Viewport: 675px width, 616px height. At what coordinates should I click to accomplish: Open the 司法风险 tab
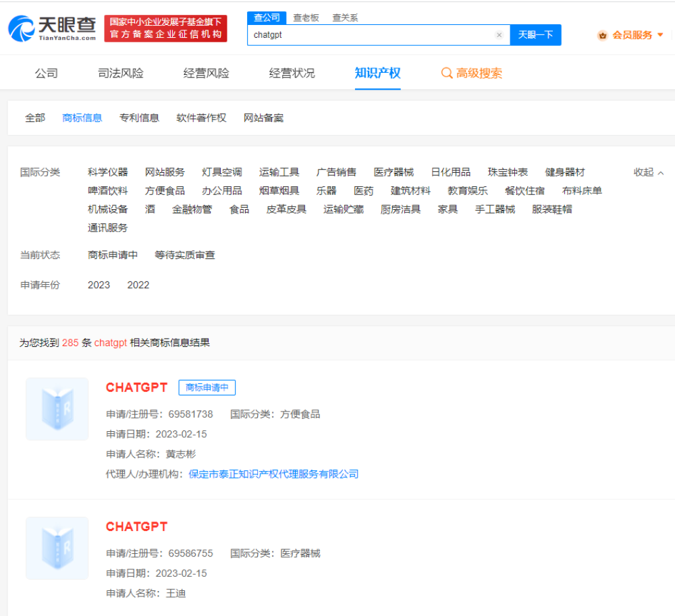pos(121,73)
